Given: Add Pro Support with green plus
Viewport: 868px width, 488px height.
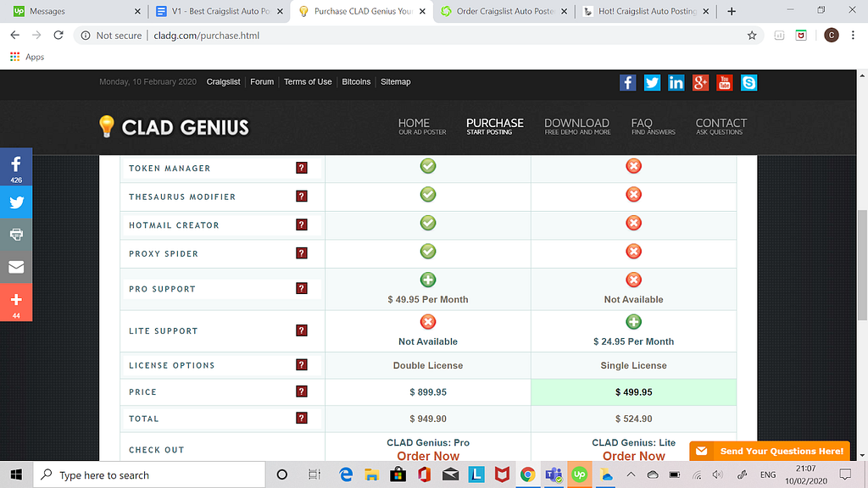Looking at the screenshot, I should 428,280.
